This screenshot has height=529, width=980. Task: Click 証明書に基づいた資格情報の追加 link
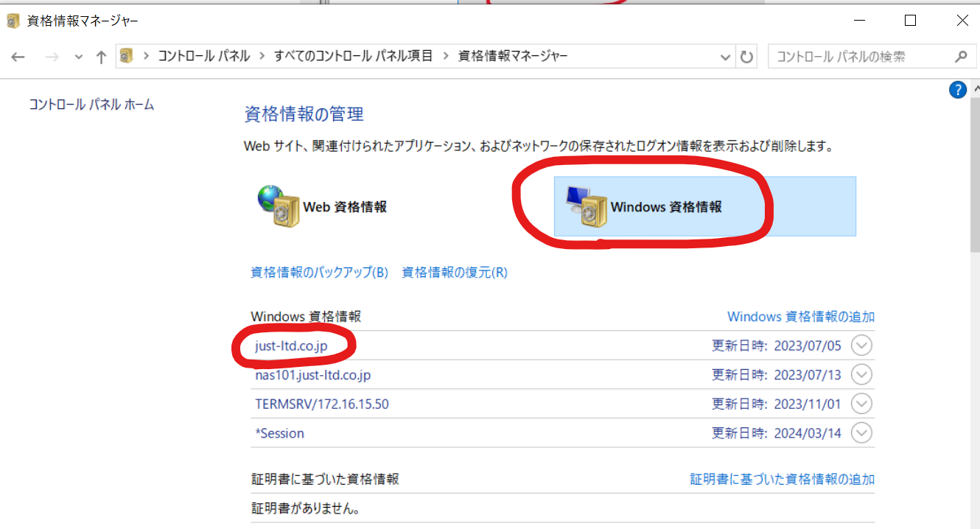click(783, 479)
